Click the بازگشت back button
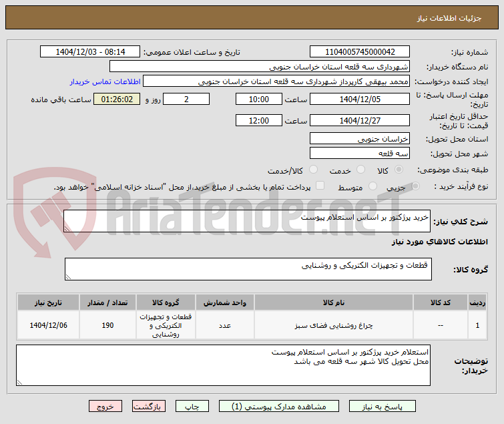This screenshot has height=424, width=504. pyautogui.click(x=148, y=407)
